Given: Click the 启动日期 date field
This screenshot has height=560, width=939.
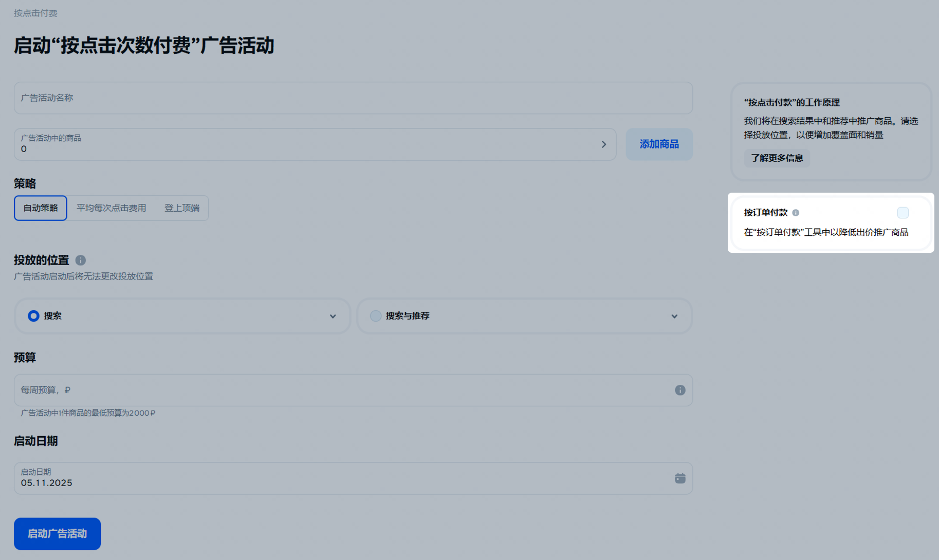Looking at the screenshot, I should [339, 478].
